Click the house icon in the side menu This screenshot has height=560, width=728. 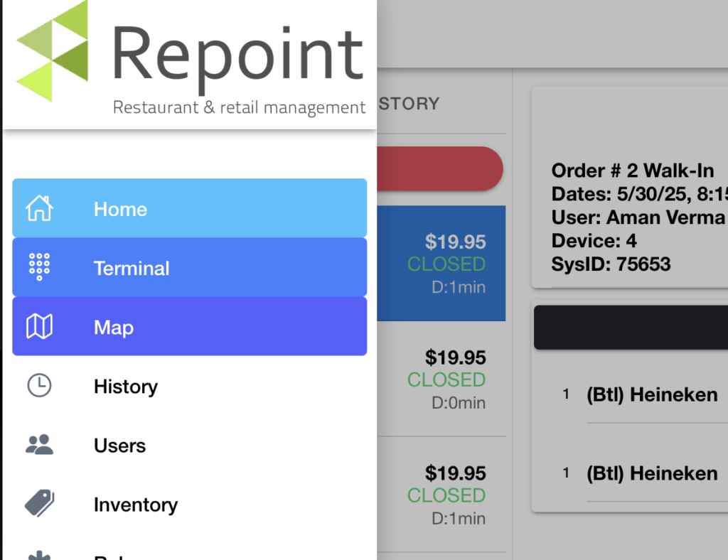(40, 208)
